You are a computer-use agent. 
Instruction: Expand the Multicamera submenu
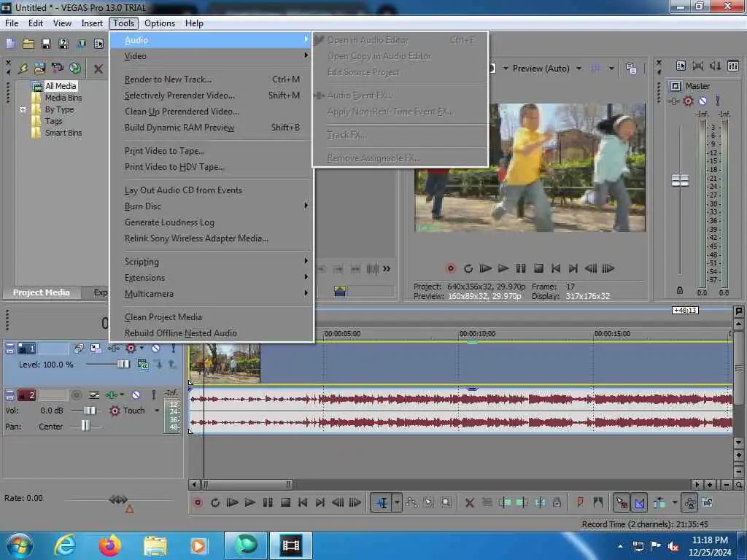tap(212, 294)
